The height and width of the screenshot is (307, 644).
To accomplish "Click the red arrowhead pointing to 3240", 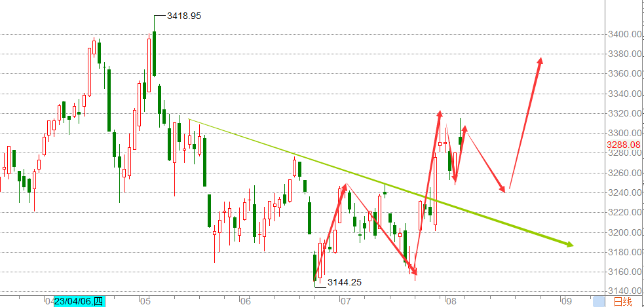I will point(504,189).
